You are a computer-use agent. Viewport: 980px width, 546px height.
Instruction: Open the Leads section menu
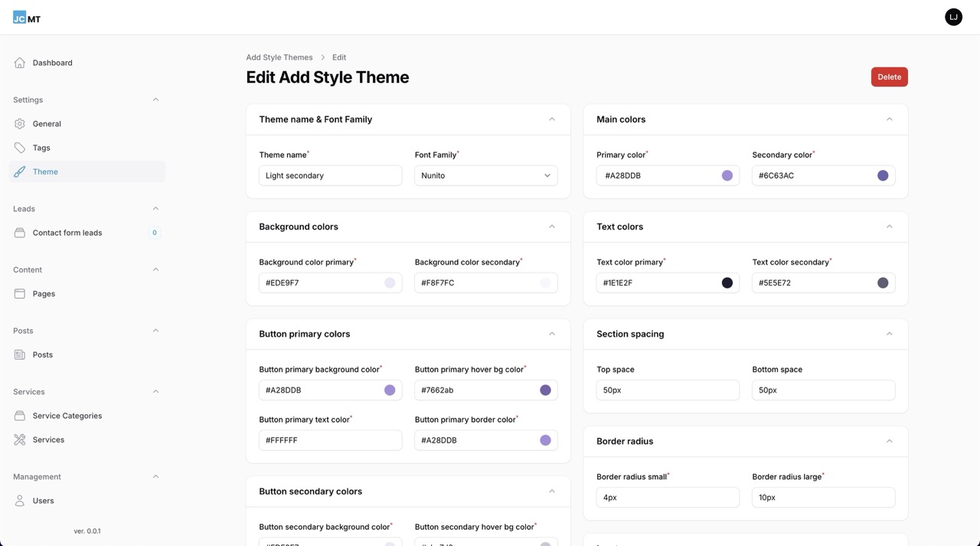[155, 208]
